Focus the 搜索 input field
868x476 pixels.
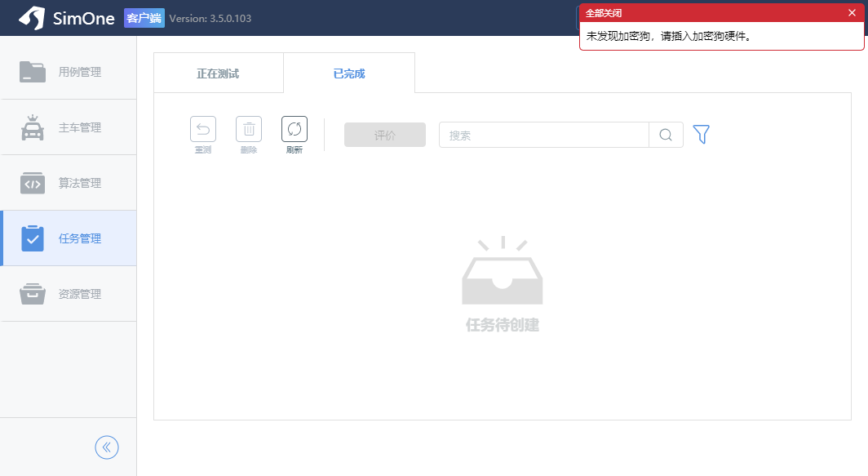coord(543,135)
